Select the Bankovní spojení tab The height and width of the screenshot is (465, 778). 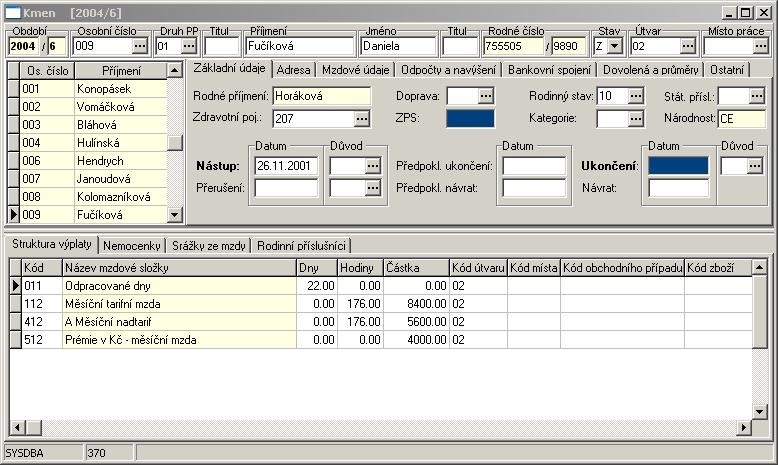click(551, 70)
